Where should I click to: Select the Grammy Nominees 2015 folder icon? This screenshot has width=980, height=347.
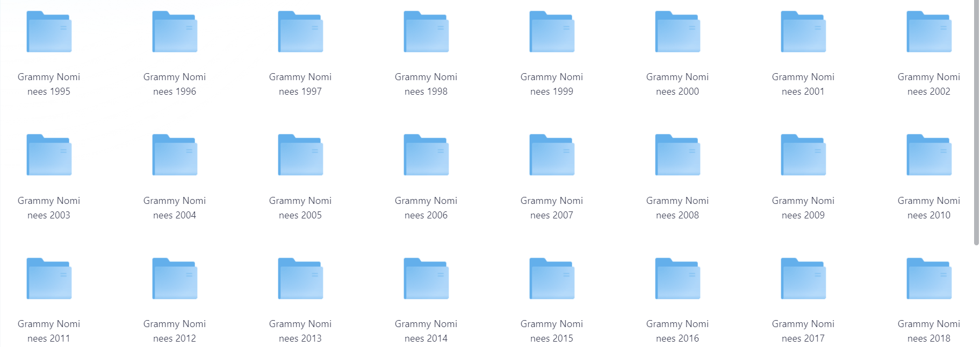click(x=552, y=279)
